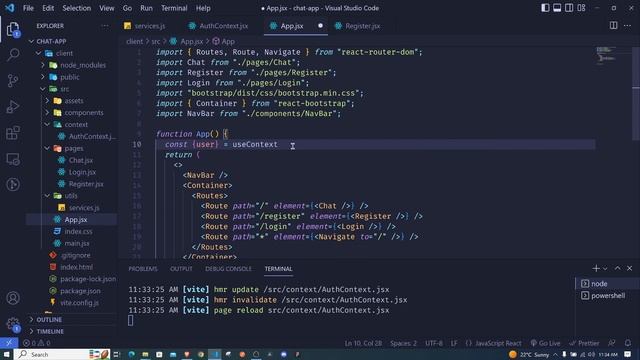This screenshot has width=640, height=360.
Task: Open Customize Layout icon
Action: 582,8
